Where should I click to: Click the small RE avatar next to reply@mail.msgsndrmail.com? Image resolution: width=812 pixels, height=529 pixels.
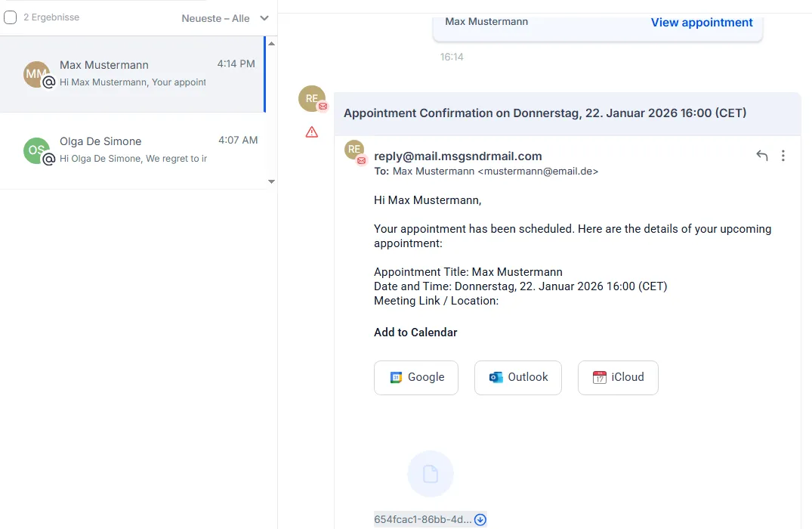354,149
